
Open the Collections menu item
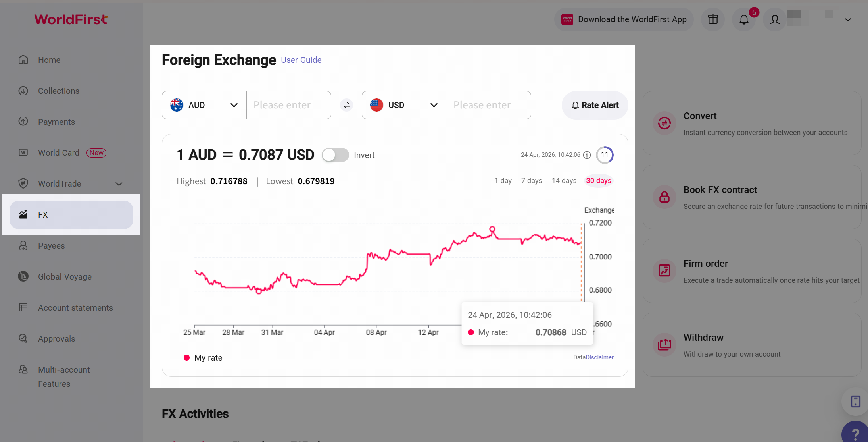point(71,91)
